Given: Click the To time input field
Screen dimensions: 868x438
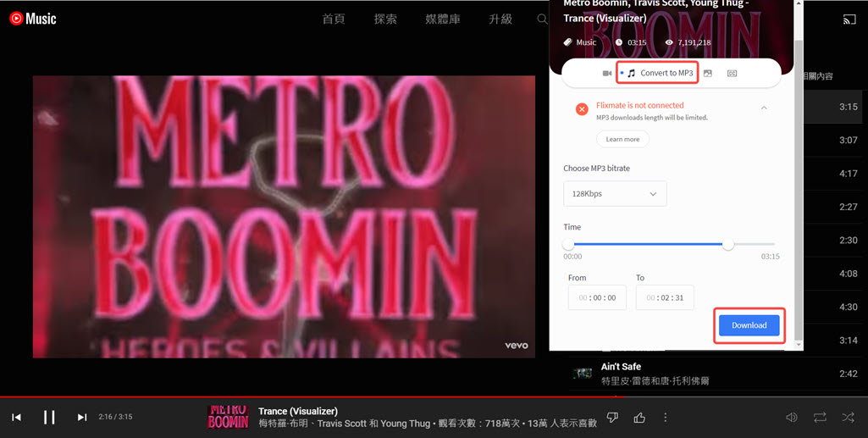Looking at the screenshot, I should pyautogui.click(x=664, y=297).
